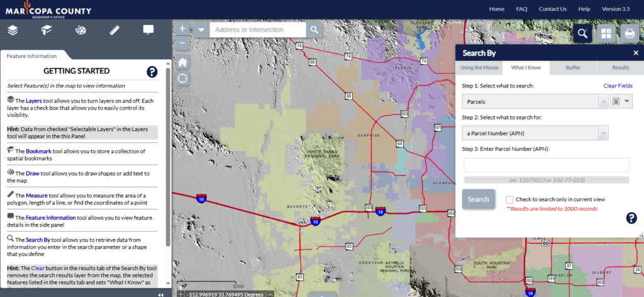Click the Clear Fields link
This screenshot has height=297, width=644.
click(618, 85)
